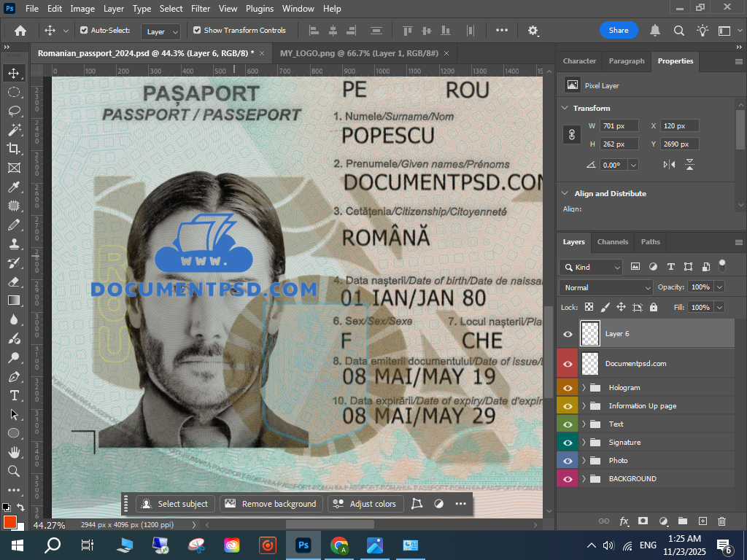The height and width of the screenshot is (560, 747).
Task: Select the Horizontal Type tool
Action: pyautogui.click(x=13, y=395)
